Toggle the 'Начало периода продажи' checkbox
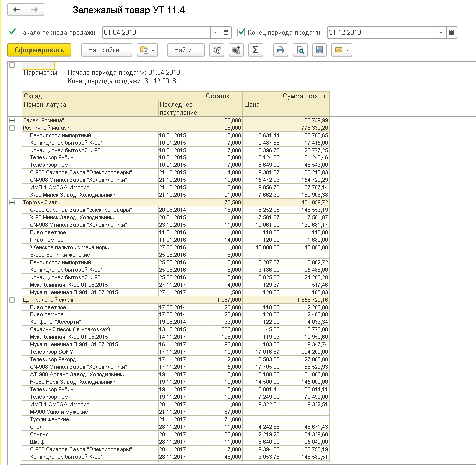476x465 pixels. [12, 32]
